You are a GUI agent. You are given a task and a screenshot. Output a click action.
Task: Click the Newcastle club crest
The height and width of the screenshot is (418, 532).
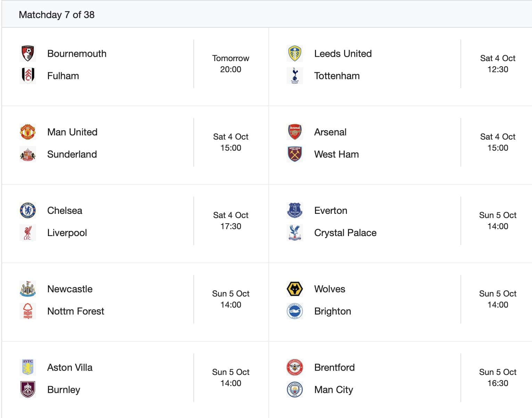(27, 289)
